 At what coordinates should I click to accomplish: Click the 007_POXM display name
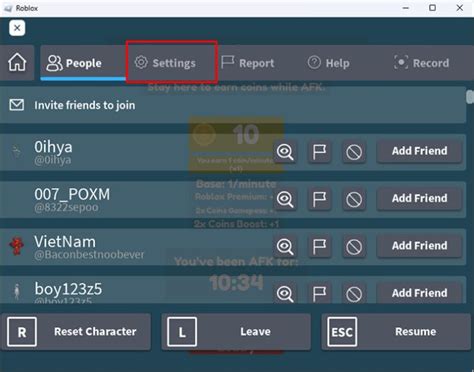(x=72, y=194)
